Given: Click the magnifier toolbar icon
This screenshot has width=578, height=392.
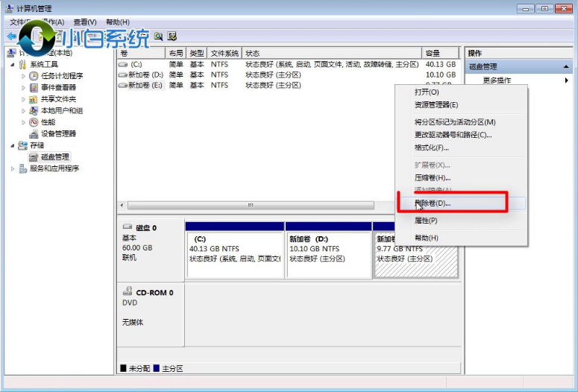Looking at the screenshot, I should point(159,36).
